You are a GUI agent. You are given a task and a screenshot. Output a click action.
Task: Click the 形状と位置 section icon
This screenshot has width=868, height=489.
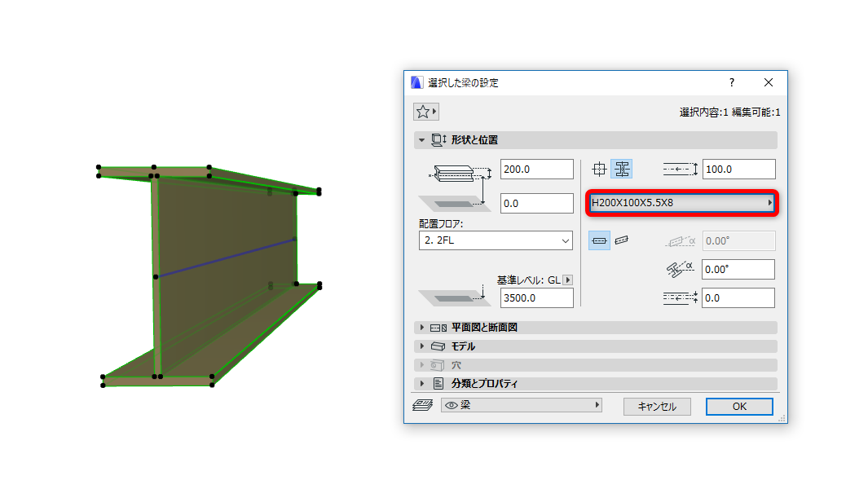tap(438, 140)
